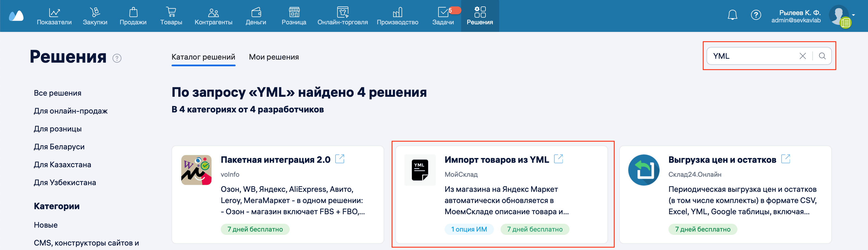Image resolution: width=868 pixels, height=250 pixels.
Task: Open Пакетная интеграция 2.0 in new window icon
Action: (340, 159)
